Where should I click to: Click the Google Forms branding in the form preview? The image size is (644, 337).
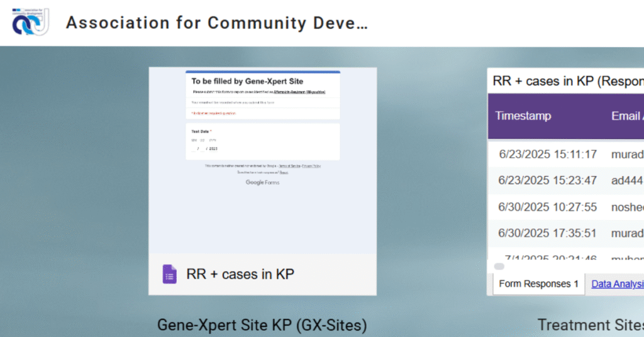click(x=262, y=182)
